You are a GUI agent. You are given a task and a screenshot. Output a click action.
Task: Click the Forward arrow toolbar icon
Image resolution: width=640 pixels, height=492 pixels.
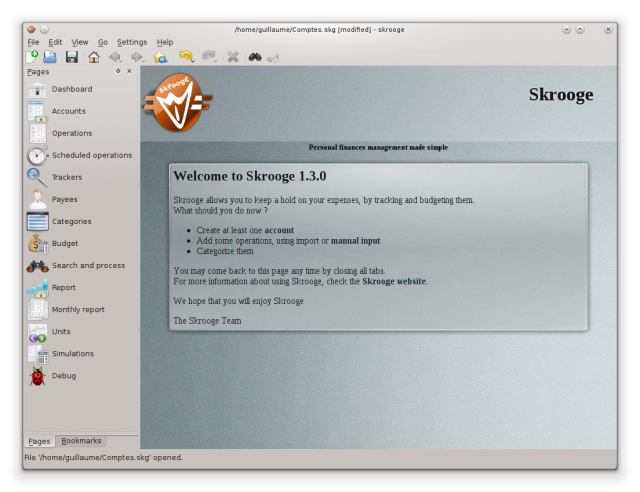point(138,57)
